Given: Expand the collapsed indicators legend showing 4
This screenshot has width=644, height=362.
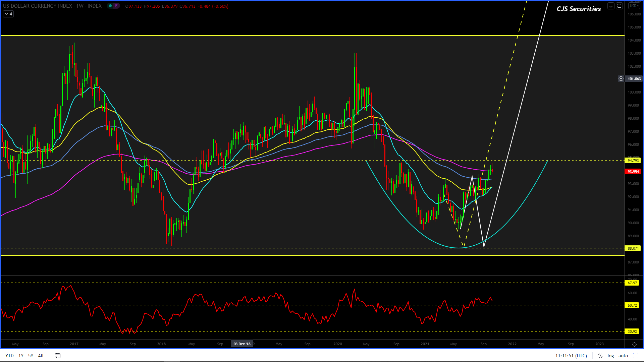Looking at the screenshot, I should pos(8,14).
